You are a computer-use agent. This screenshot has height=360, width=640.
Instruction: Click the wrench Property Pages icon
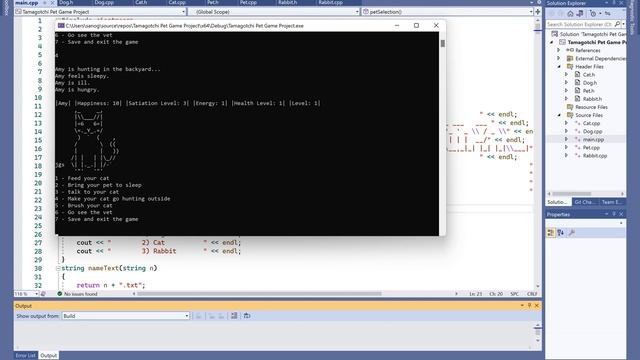pos(572,233)
